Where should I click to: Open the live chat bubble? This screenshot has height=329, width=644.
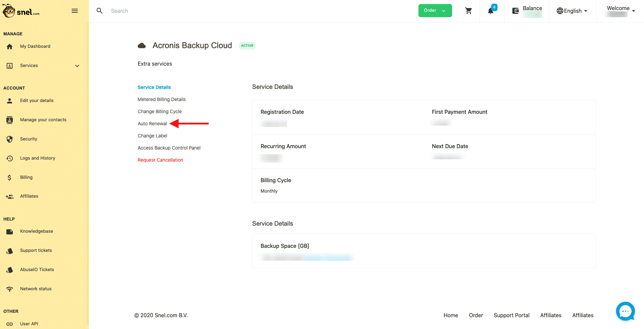[625, 311]
